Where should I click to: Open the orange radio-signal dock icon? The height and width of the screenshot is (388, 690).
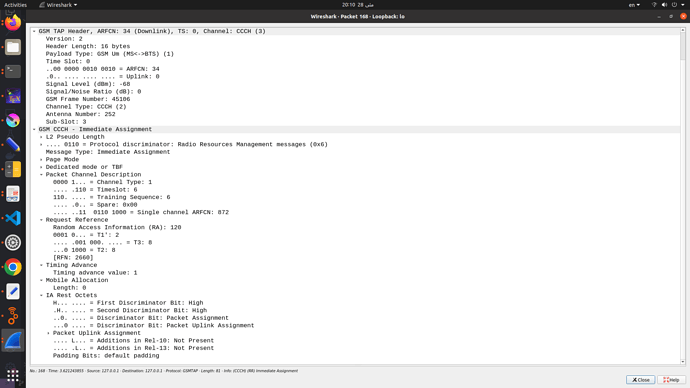point(13,316)
